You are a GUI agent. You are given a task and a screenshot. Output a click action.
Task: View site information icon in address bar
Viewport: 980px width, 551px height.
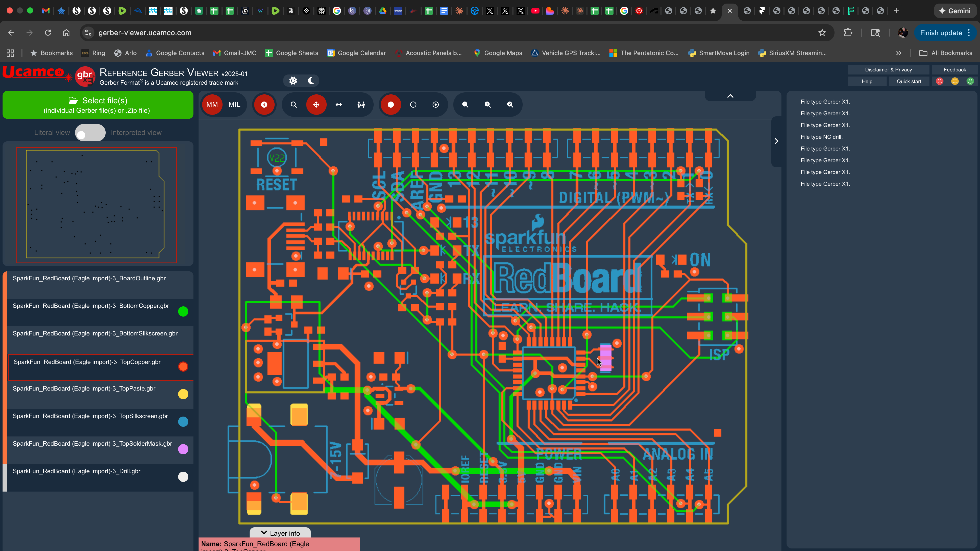[x=88, y=33]
